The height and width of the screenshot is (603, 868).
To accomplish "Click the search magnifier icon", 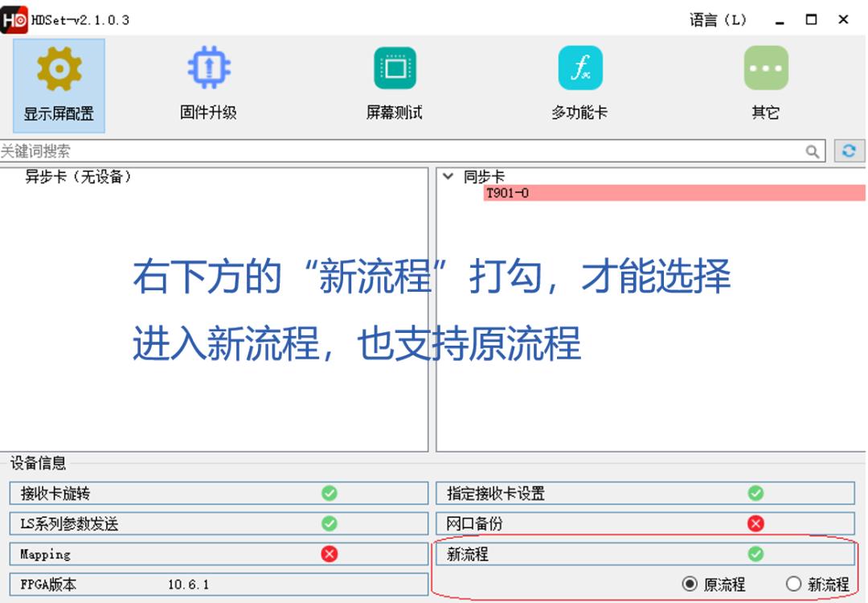I will click(813, 151).
